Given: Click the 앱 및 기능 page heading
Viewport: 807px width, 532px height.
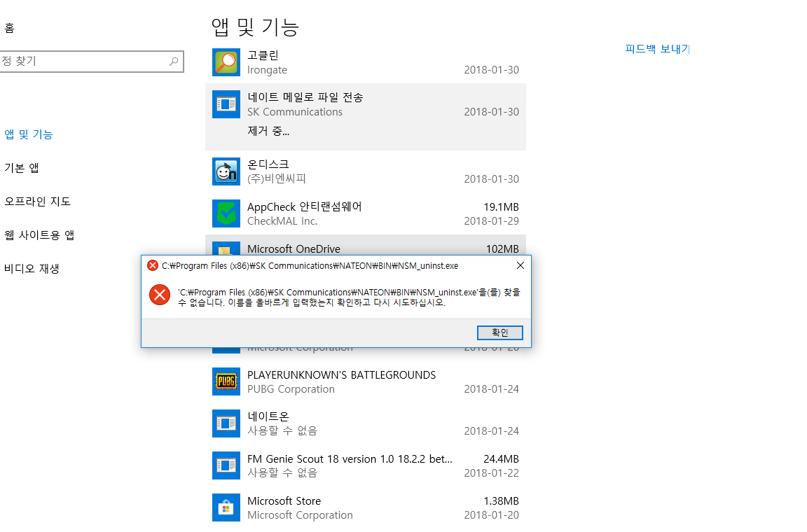Looking at the screenshot, I should pos(255,27).
